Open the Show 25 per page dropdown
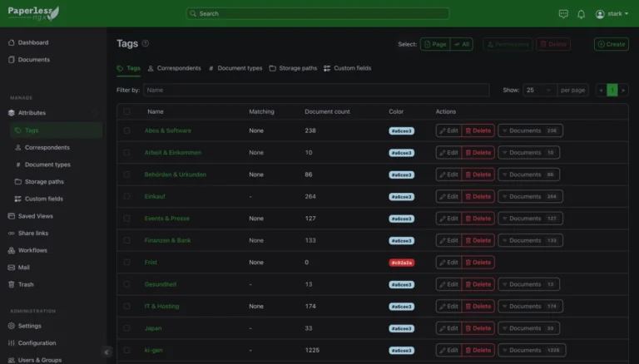Viewport: 639px width, 364px height. [x=539, y=90]
